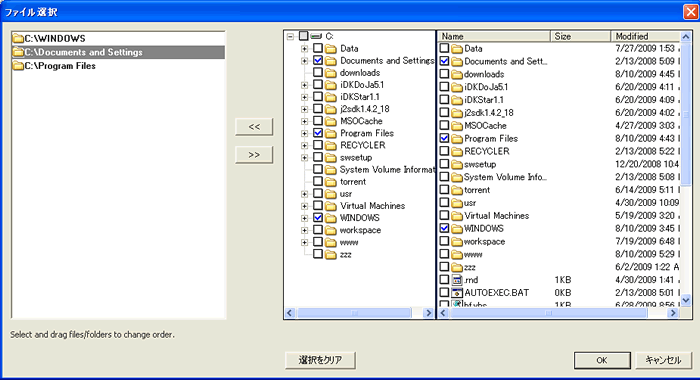This screenshot has width=700, height=380.
Task: Uncheck Documents and Settings in the tree
Action: pos(318,60)
